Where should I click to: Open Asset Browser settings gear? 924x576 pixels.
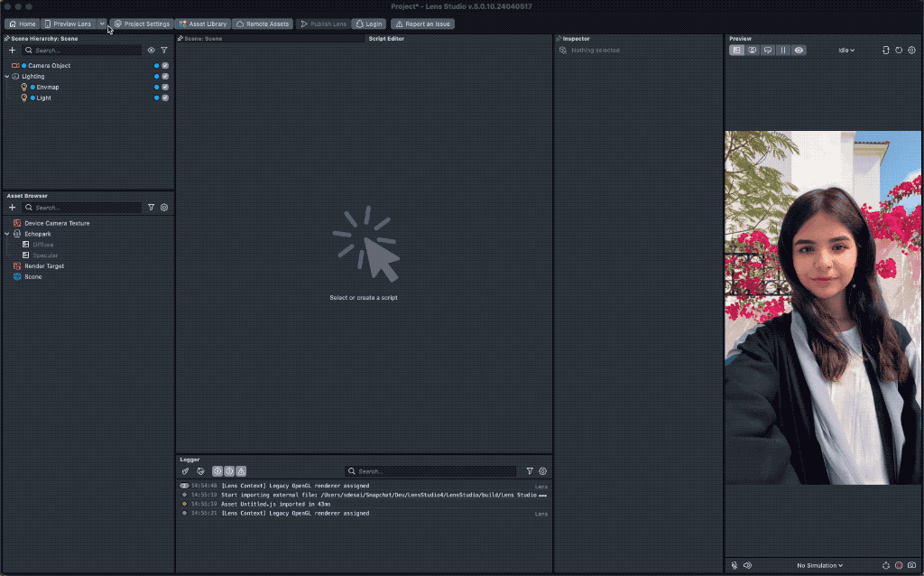tap(164, 208)
